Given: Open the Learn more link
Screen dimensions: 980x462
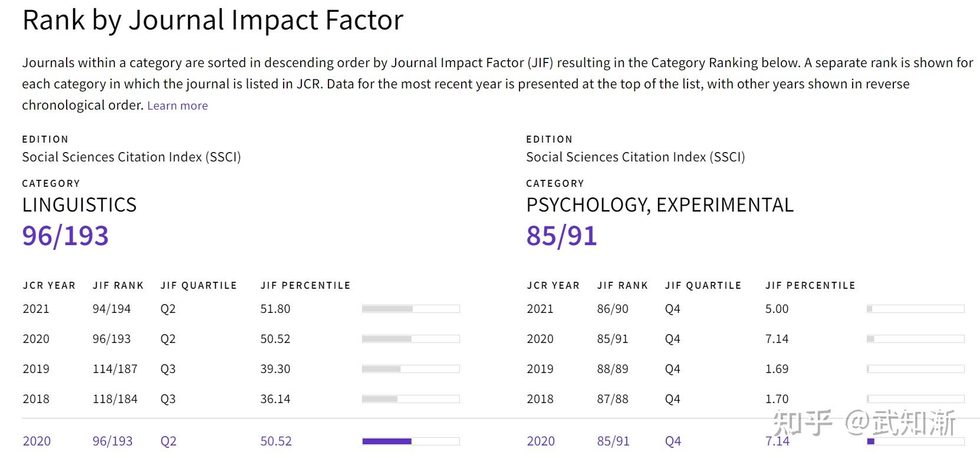Looking at the screenshot, I should 177,105.
